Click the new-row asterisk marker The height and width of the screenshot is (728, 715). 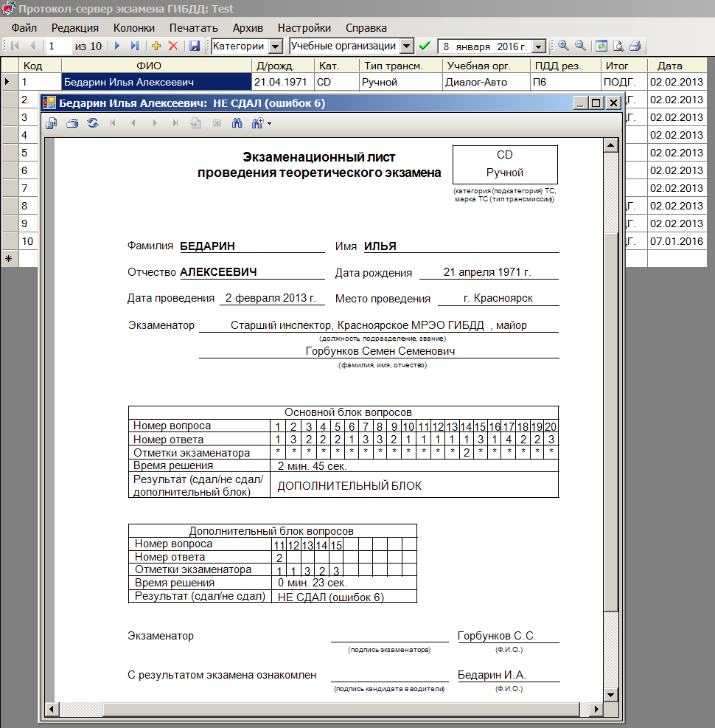(x=9, y=259)
